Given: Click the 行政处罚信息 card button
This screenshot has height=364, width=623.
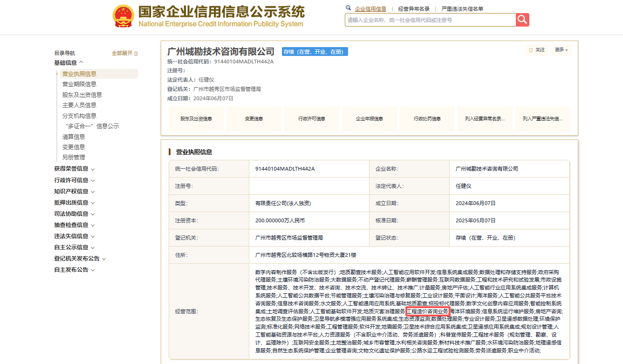Looking at the screenshot, I should 427,119.
